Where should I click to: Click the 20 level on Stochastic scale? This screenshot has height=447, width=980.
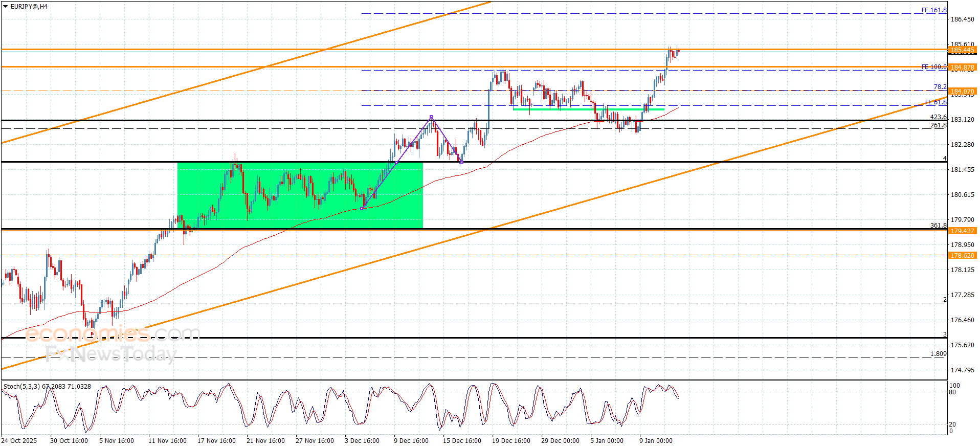(x=952, y=424)
